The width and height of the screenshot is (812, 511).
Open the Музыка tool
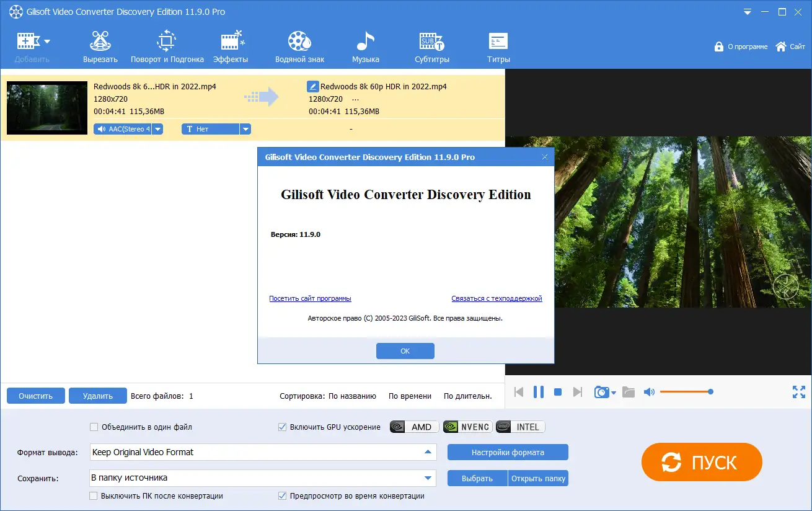click(x=365, y=45)
